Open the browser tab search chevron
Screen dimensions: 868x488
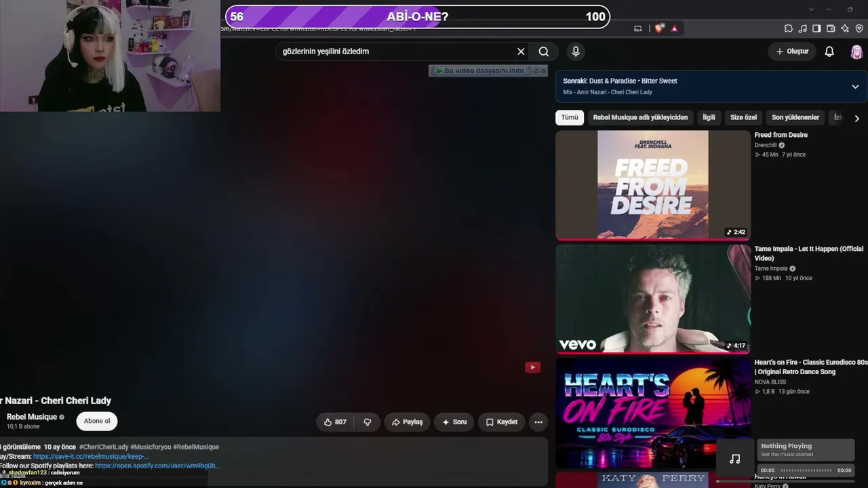click(x=811, y=9)
